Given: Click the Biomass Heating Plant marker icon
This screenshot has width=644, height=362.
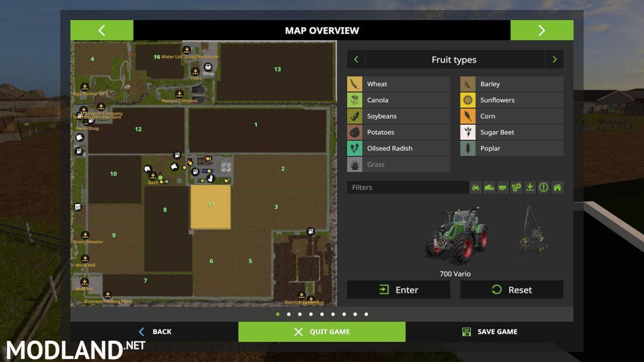Looking at the screenshot, I should coord(107,295).
